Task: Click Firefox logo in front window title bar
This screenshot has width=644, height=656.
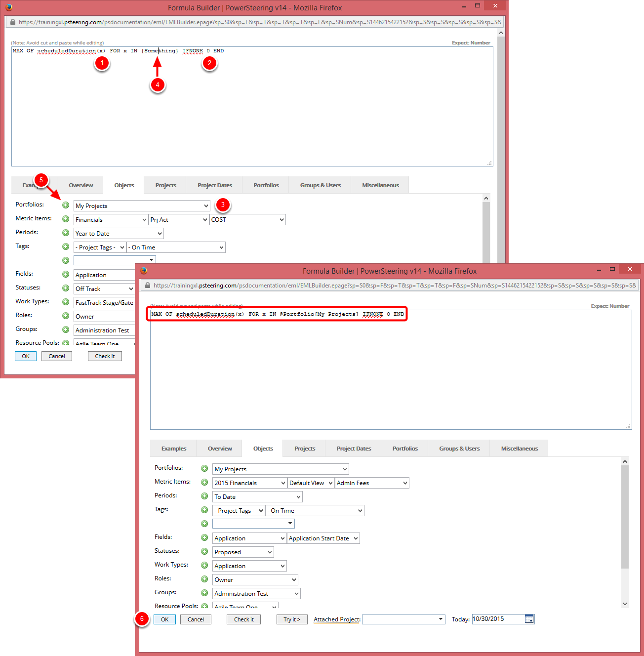Action: (144, 271)
